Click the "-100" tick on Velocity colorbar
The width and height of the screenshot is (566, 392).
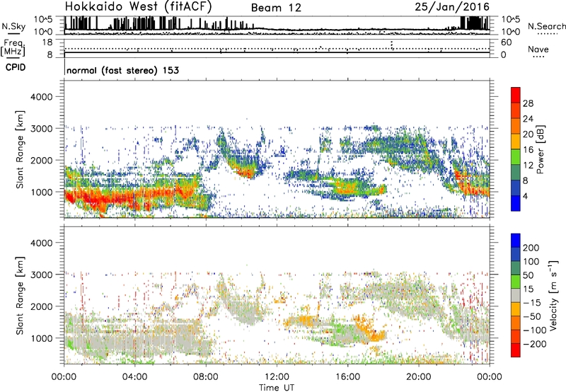point(535,330)
